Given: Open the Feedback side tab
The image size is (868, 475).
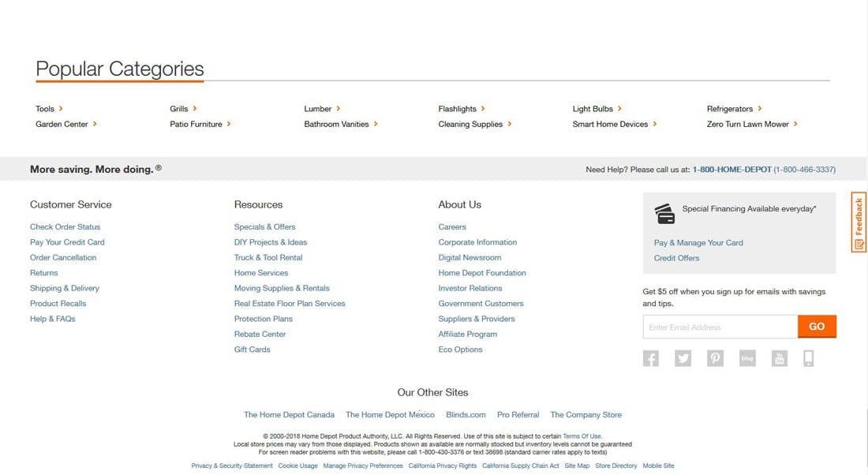Looking at the screenshot, I should (859, 222).
